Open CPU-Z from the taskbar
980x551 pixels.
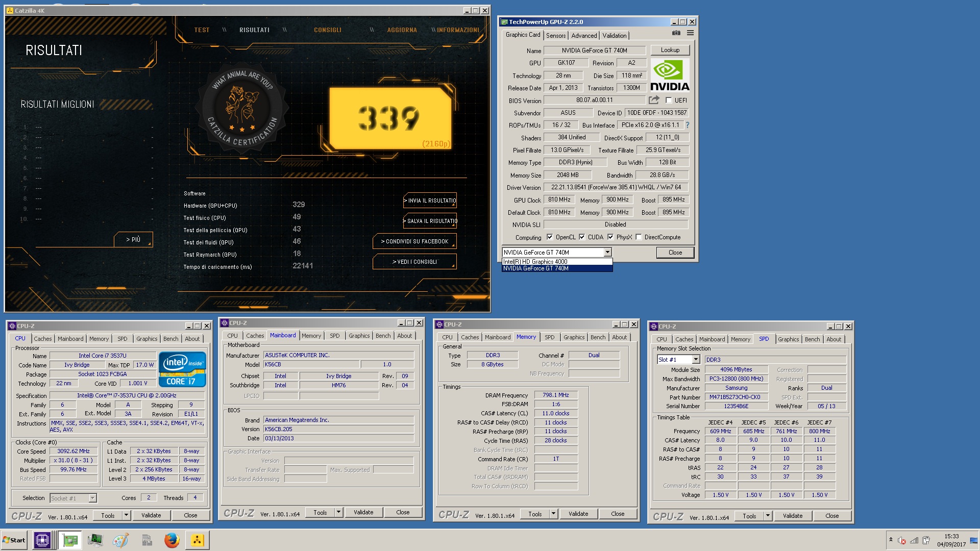[x=42, y=540]
